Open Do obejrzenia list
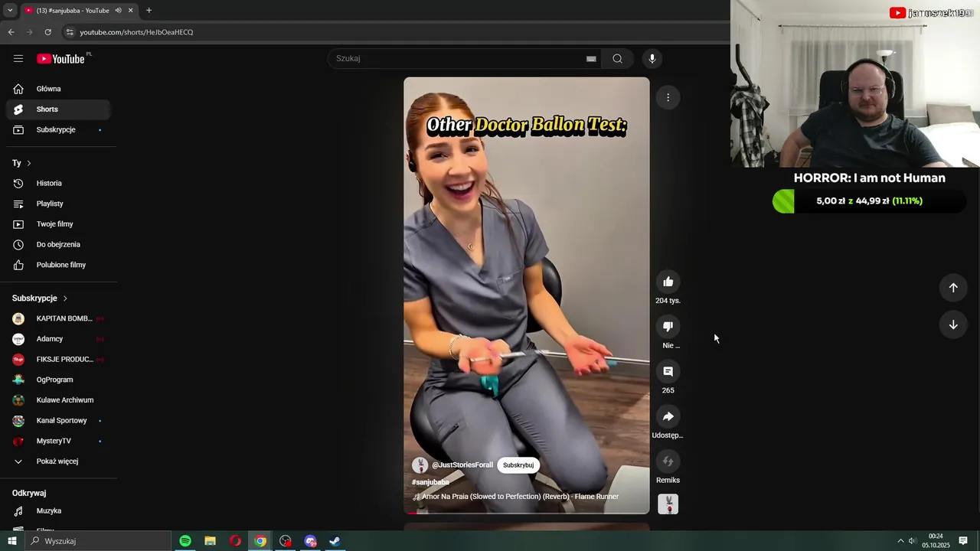The height and width of the screenshot is (551, 980). coord(58,245)
